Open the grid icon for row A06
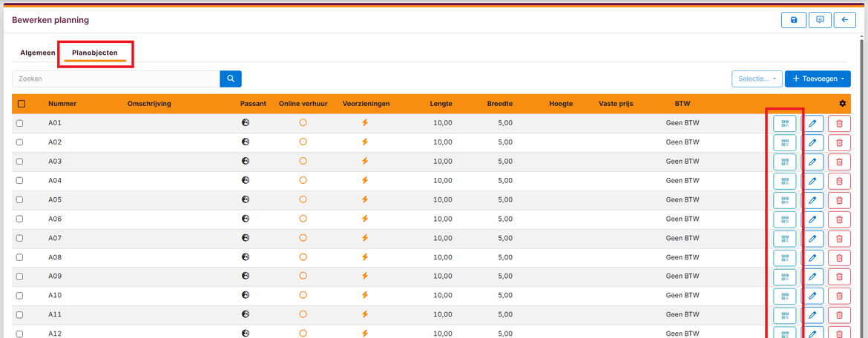 (784, 219)
